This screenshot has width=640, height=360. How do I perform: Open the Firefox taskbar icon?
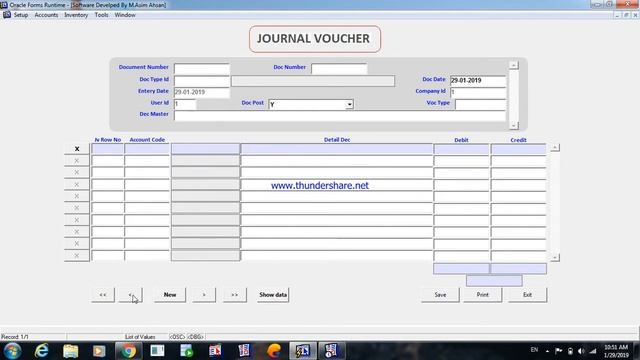(x=274, y=351)
